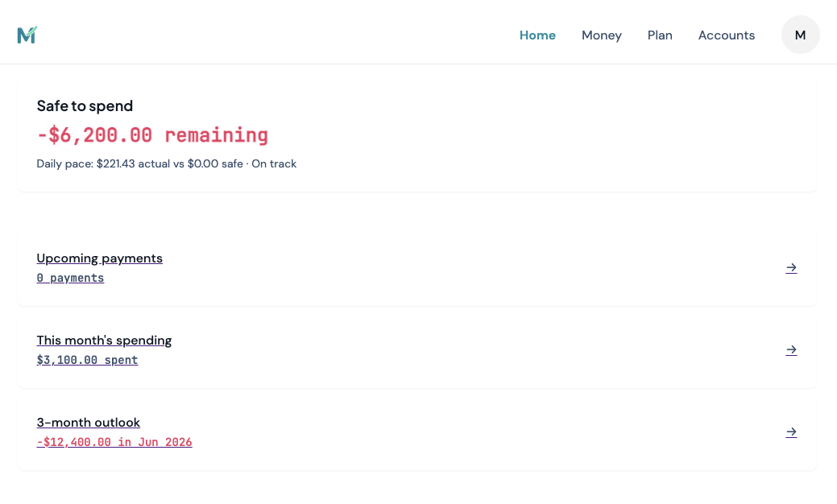This screenshot has height=504, width=837.
Task: Click the arrow on Upcoming payments card
Action: point(791,268)
